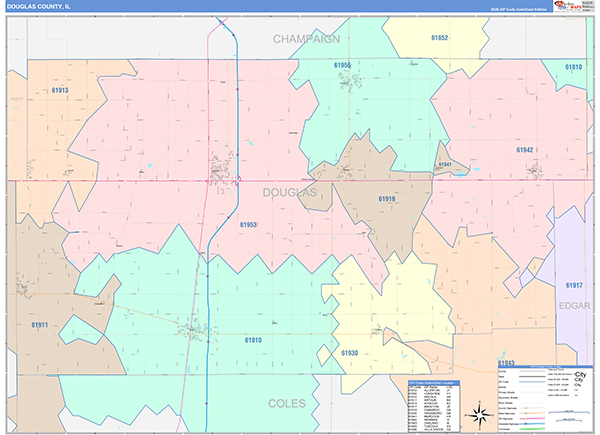Click the maps publisher logo at top right
This screenshot has width=600, height=435.
tap(568, 6)
